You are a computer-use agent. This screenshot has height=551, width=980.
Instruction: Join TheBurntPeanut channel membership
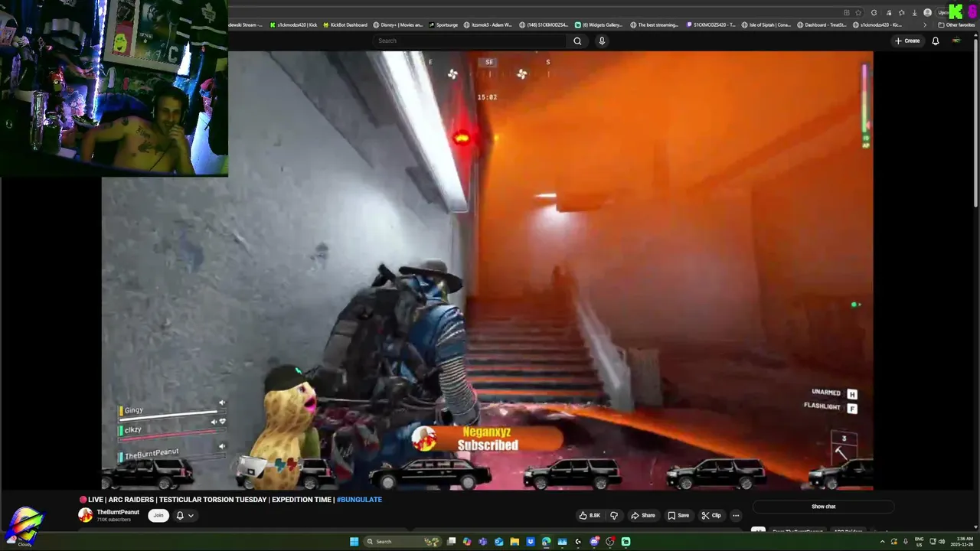point(158,515)
